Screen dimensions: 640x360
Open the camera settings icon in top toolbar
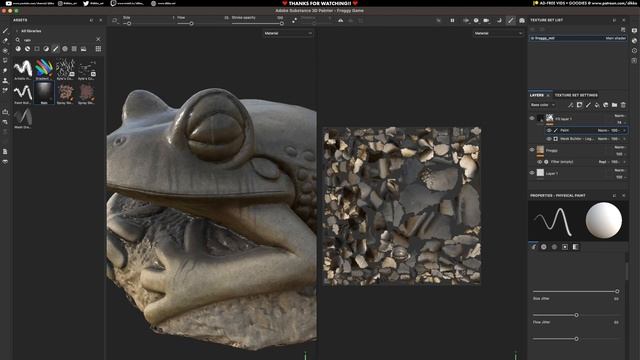coord(487,20)
